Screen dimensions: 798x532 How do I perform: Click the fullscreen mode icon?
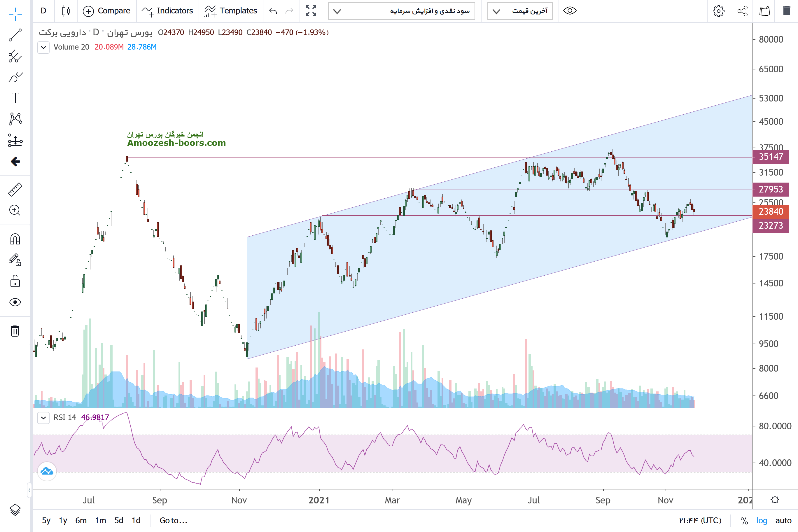[311, 11]
